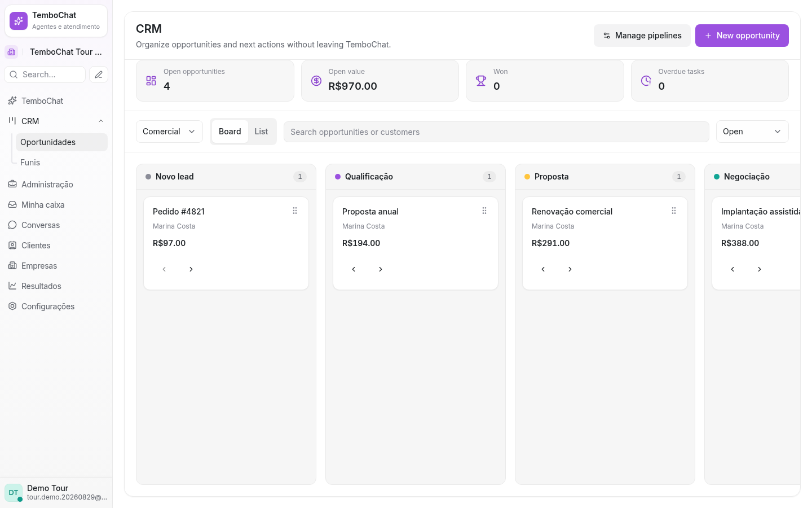Click the Resultados chart icon

tap(12, 286)
